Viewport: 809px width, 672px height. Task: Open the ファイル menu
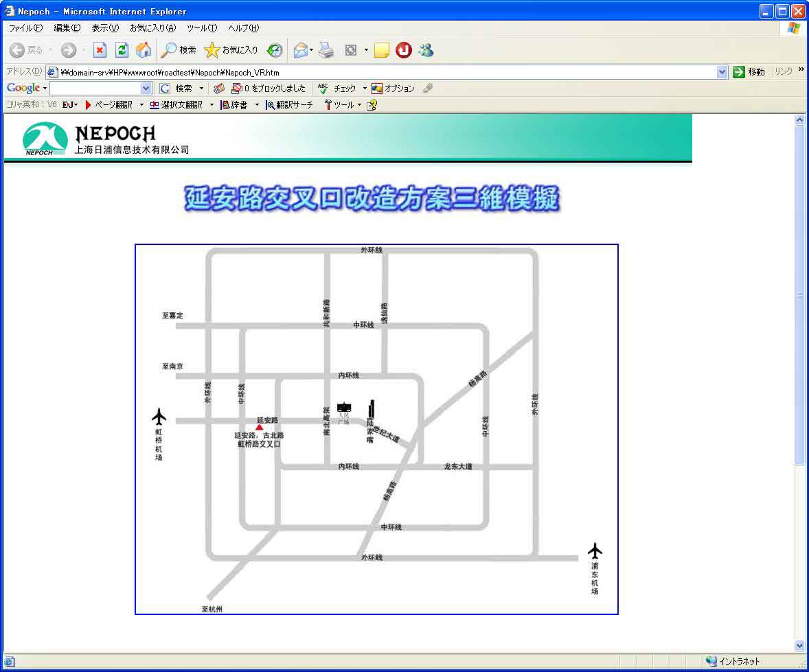click(x=25, y=28)
